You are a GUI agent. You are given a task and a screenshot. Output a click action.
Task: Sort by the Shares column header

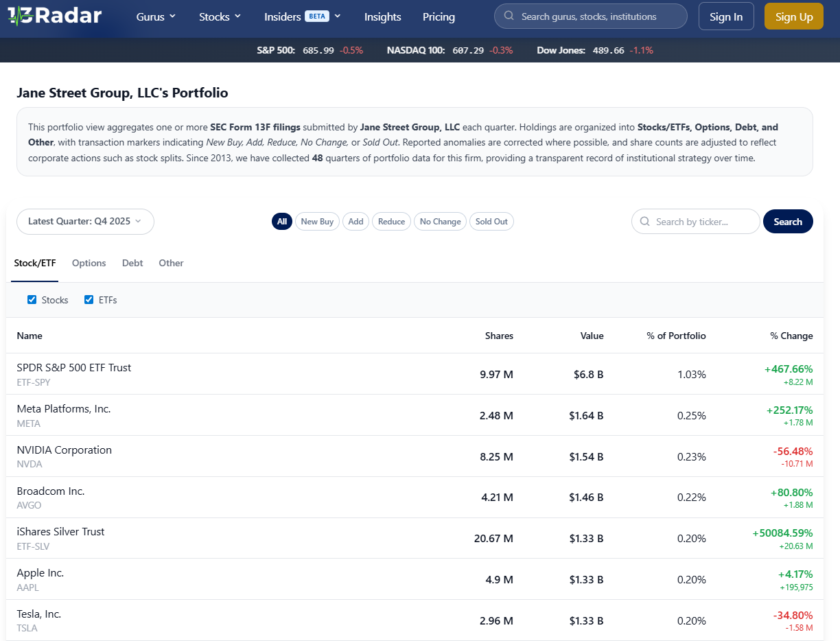pos(499,336)
